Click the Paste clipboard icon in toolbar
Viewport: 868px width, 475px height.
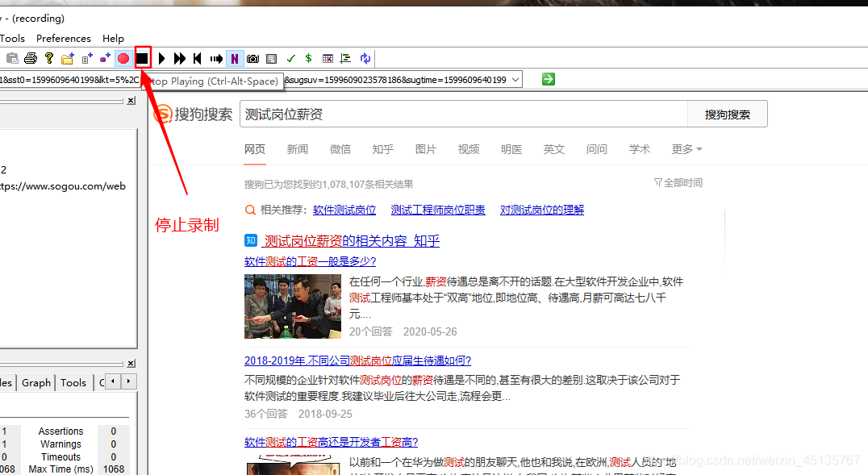point(12,58)
